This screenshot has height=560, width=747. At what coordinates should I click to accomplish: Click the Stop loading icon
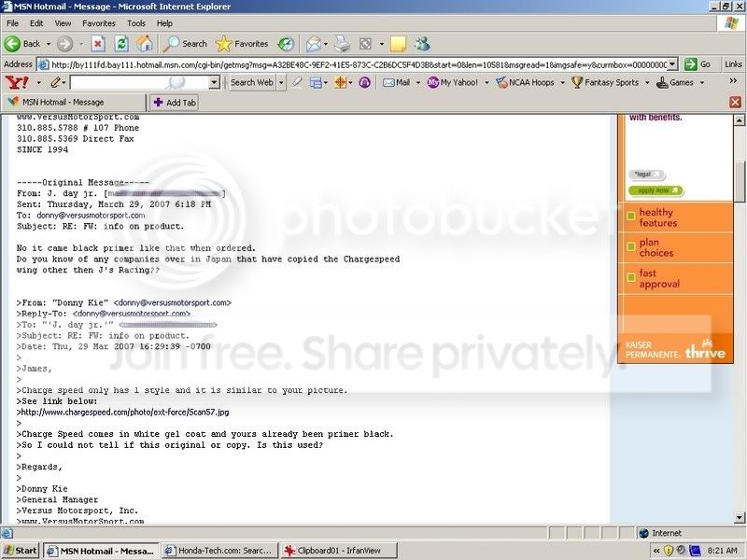[98, 43]
